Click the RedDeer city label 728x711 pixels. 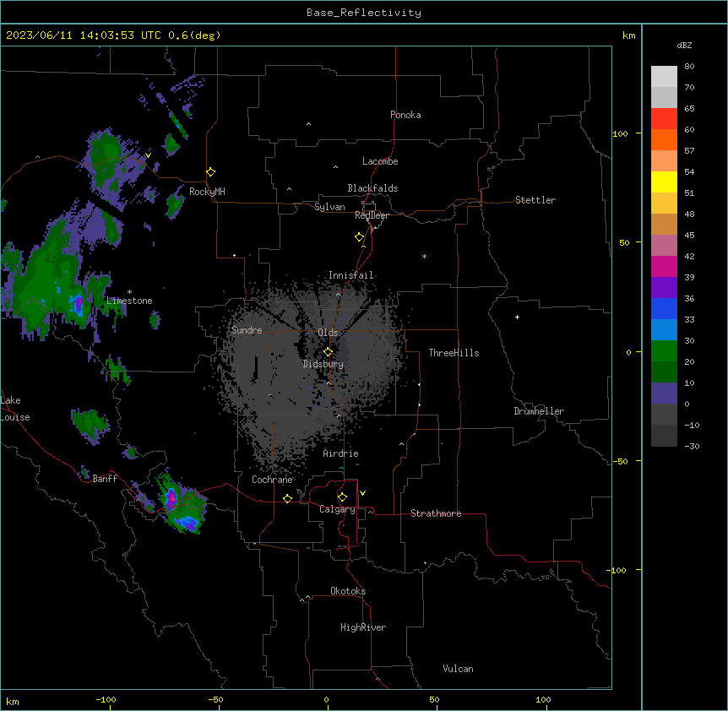372,215
